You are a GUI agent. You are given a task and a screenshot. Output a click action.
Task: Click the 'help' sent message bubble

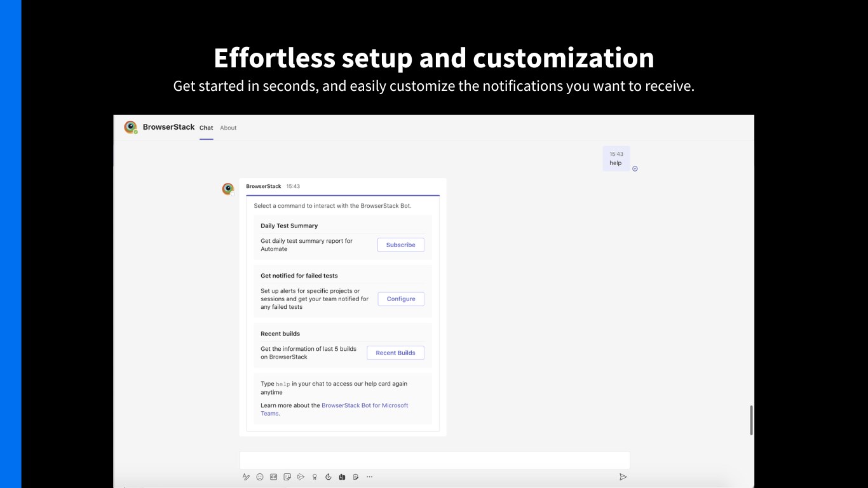coord(616,158)
